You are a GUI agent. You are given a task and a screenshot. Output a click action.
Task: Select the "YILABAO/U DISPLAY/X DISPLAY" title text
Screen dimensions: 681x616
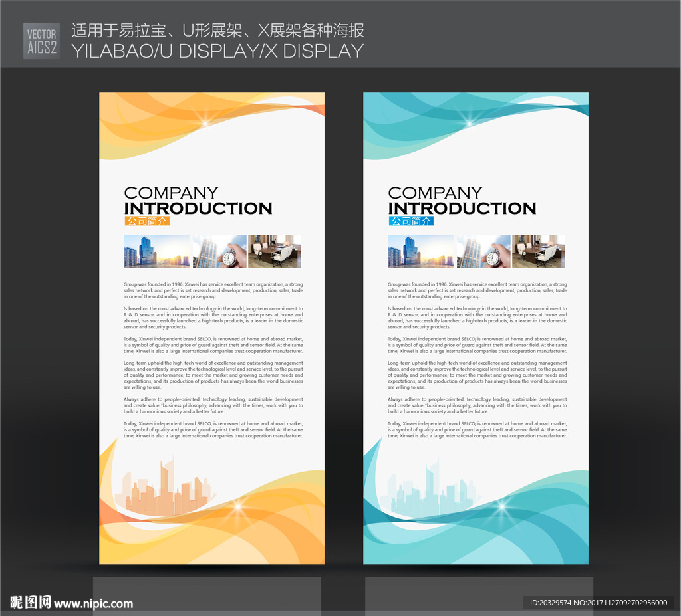[217, 51]
